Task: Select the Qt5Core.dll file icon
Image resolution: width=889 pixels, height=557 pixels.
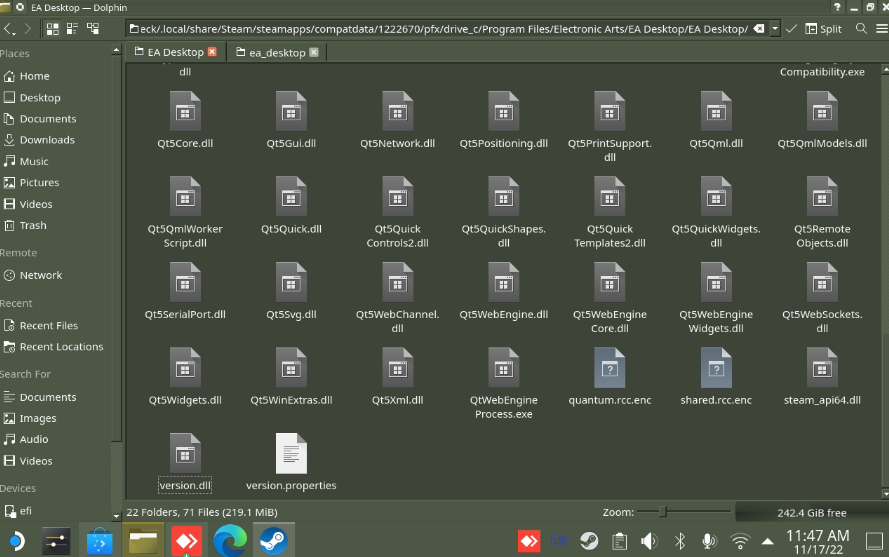Action: point(185,111)
